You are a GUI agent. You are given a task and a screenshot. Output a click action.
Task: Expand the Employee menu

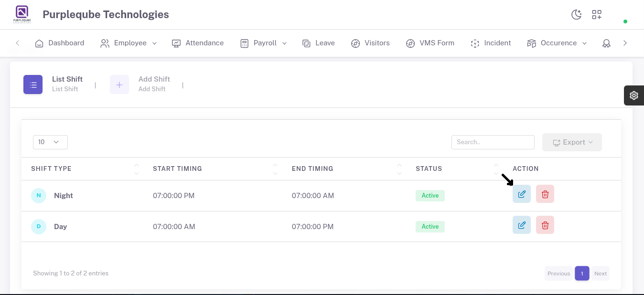coord(129,43)
